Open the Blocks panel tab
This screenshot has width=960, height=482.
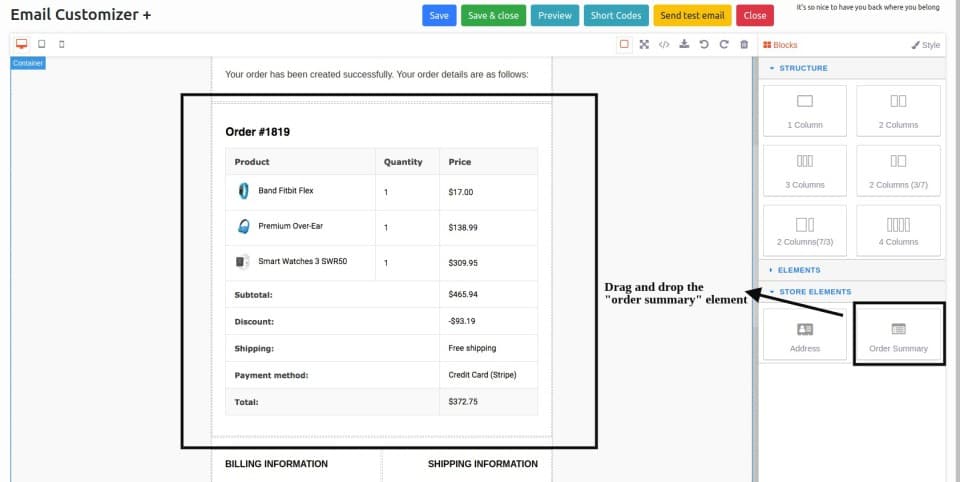coord(780,45)
